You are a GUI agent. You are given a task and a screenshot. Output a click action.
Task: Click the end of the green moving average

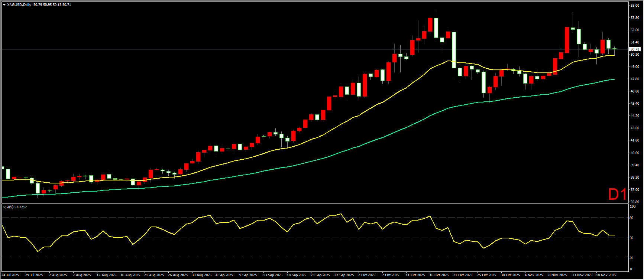(x=614, y=79)
